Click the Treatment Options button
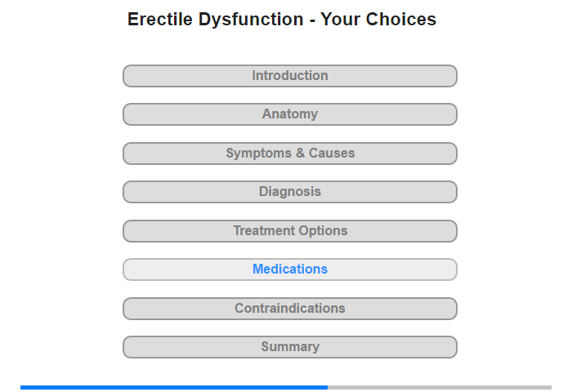 [289, 231]
